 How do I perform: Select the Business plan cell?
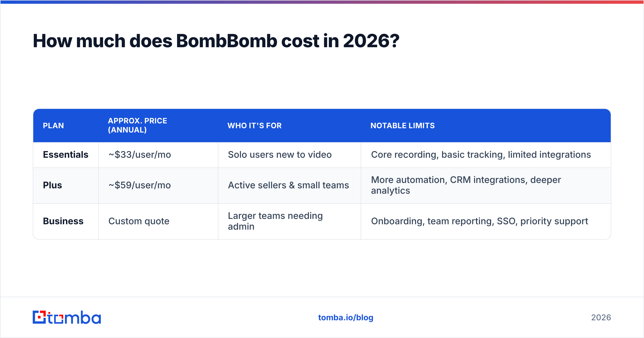click(66, 221)
